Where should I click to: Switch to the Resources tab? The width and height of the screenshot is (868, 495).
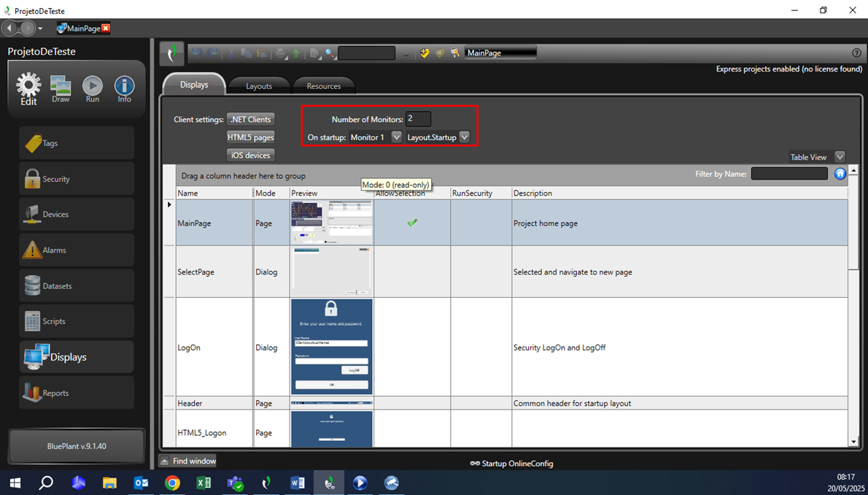click(324, 86)
